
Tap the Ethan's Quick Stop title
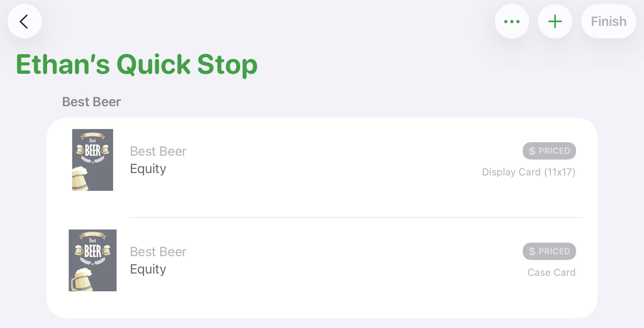137,64
